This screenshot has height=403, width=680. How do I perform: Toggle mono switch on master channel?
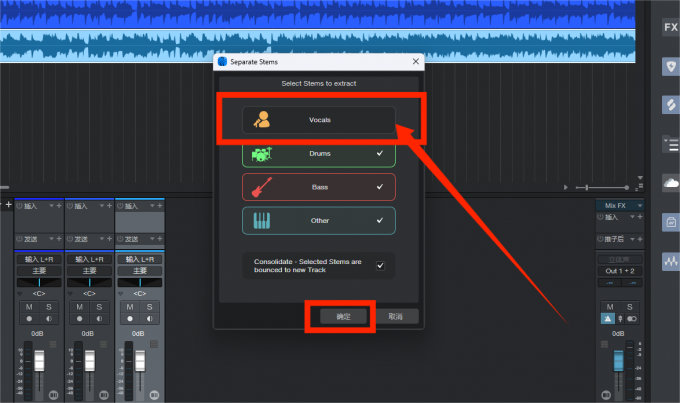click(631, 319)
